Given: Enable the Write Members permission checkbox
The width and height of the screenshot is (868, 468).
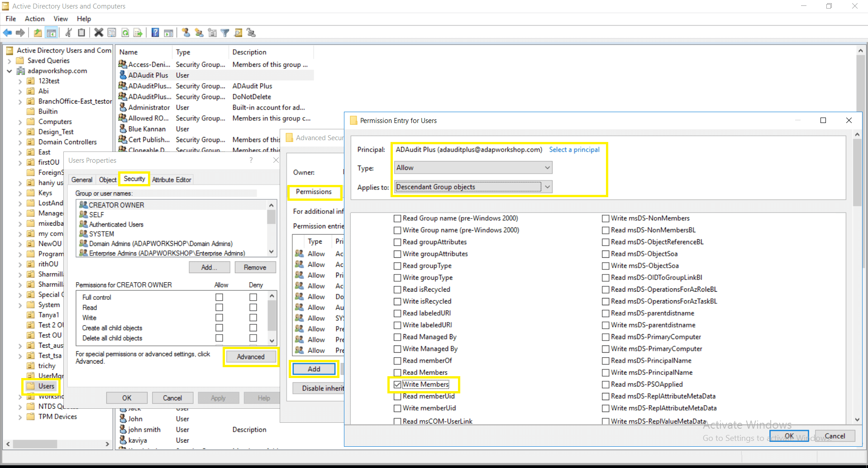Looking at the screenshot, I should click(397, 384).
